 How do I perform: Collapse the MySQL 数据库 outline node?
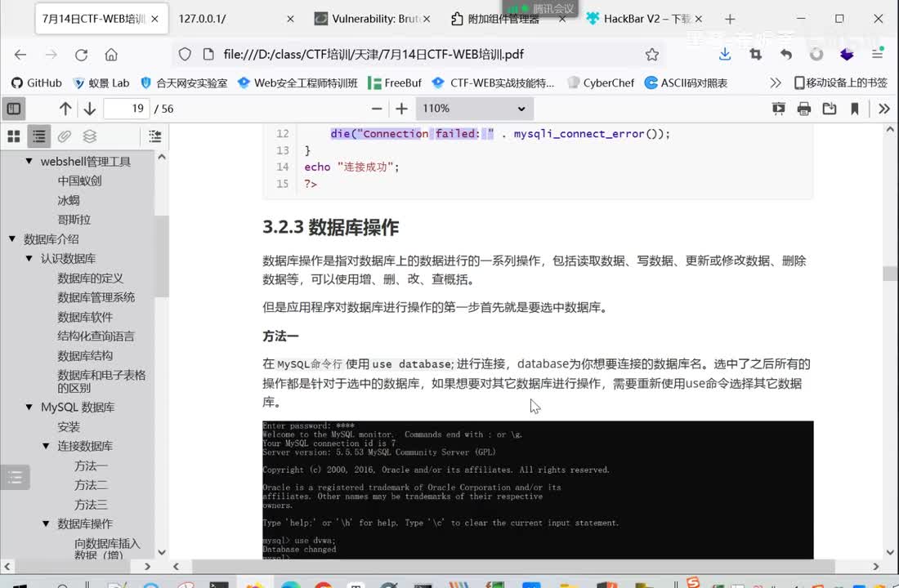click(29, 407)
